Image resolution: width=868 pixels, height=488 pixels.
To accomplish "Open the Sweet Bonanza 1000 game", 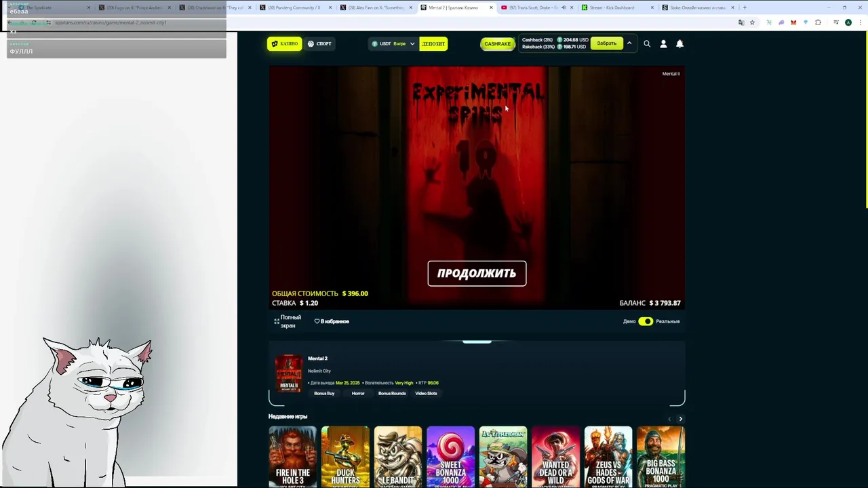I will [451, 457].
